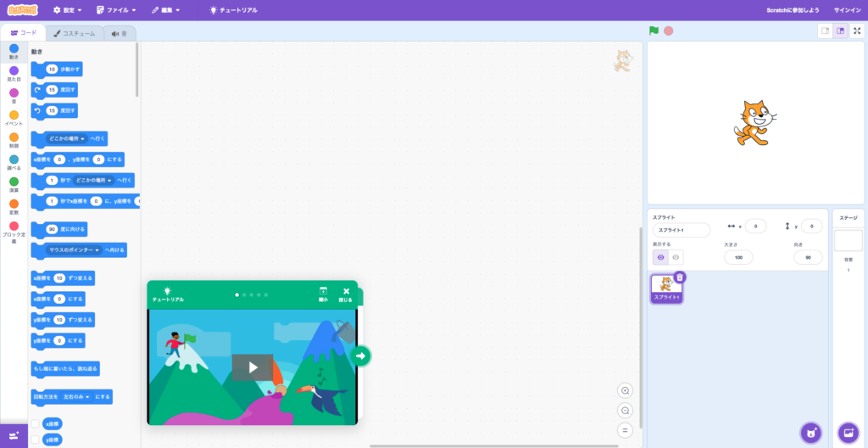Switch to the 音 tab
Screen dimensions: 868x448
(x=119, y=33)
